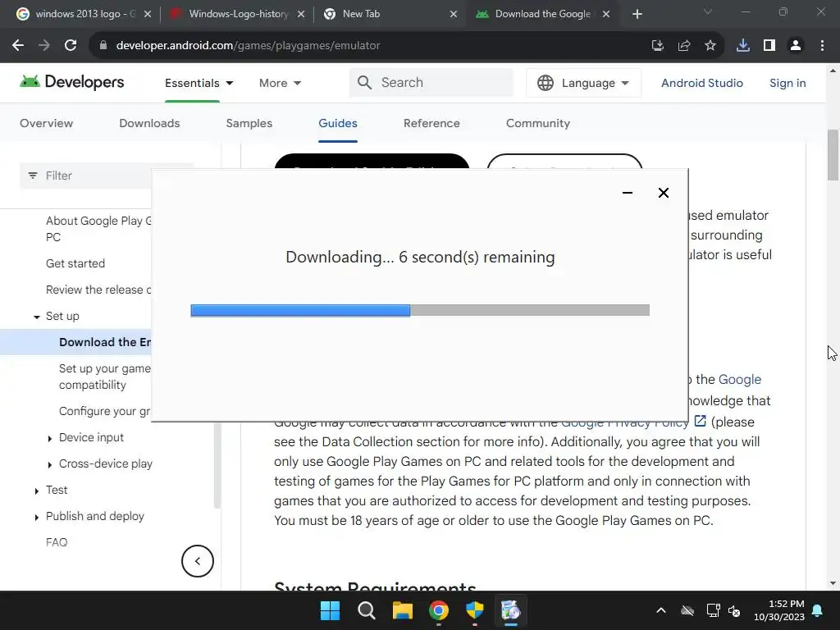Click the search magnifier icon
The image size is (840, 630).
click(x=364, y=83)
